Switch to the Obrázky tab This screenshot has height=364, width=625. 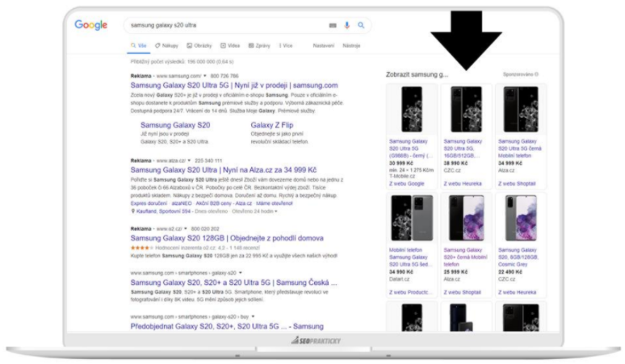pos(199,46)
